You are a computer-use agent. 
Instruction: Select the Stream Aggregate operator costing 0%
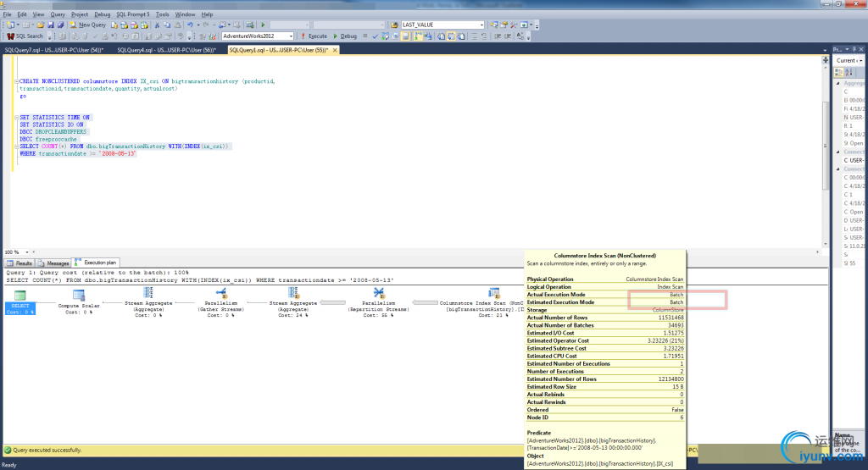pos(148,302)
